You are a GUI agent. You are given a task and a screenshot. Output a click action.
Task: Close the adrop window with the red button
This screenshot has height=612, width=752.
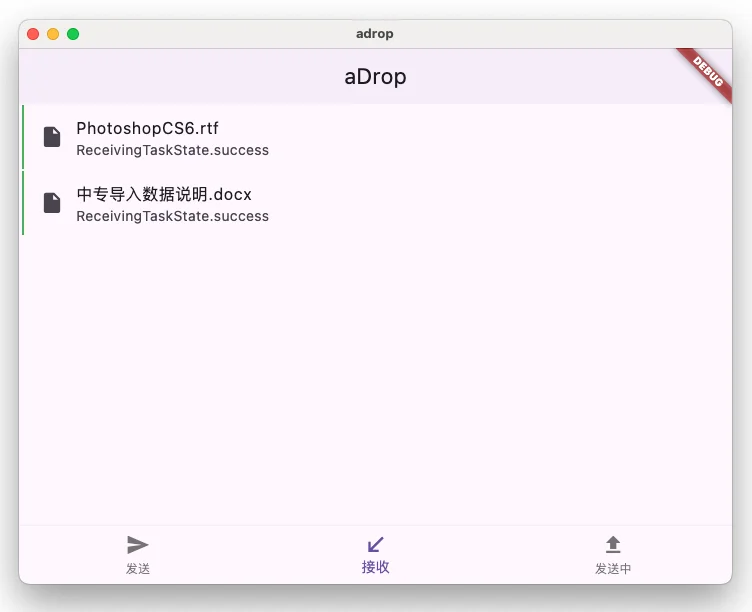pos(33,34)
